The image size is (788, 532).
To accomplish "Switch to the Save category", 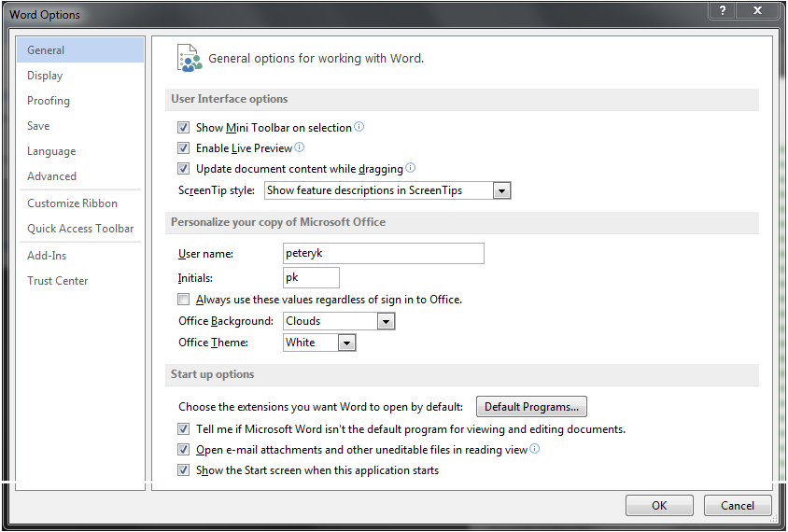I will (80, 126).
